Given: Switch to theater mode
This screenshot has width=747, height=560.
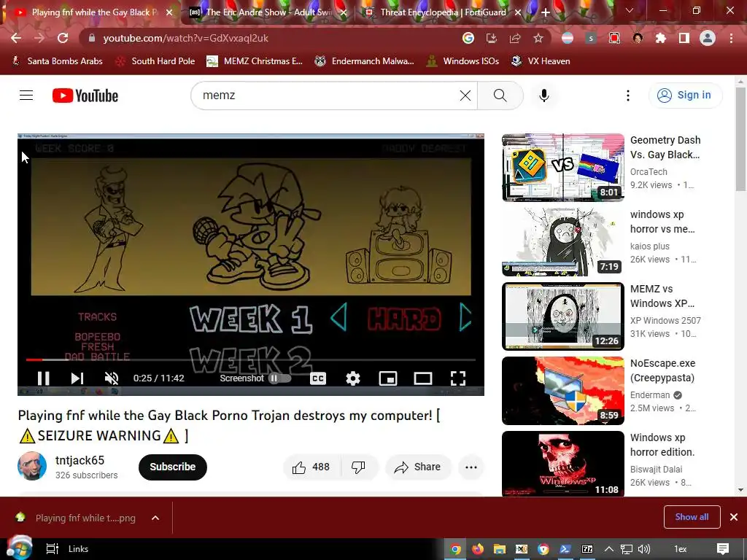Looking at the screenshot, I should [422, 378].
